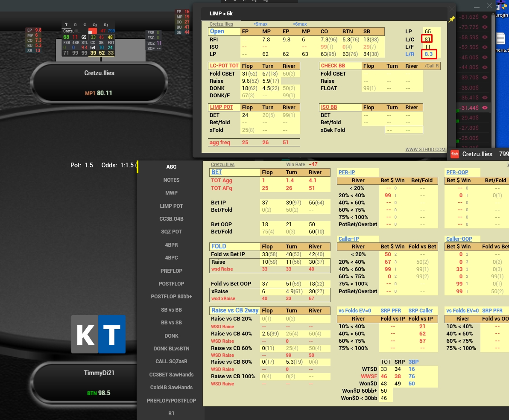This screenshot has height=420, width=509.
Task: Click the BET link in AGG panel
Action: point(216,172)
